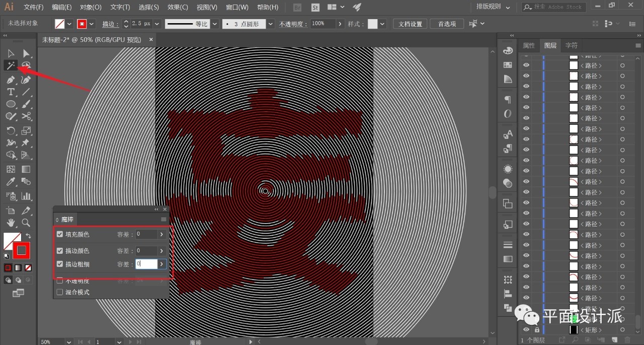This screenshot has width=644, height=345.
Task: Enable the 不透明度 checkbox in 魔棒 panel
Action: [60, 281]
